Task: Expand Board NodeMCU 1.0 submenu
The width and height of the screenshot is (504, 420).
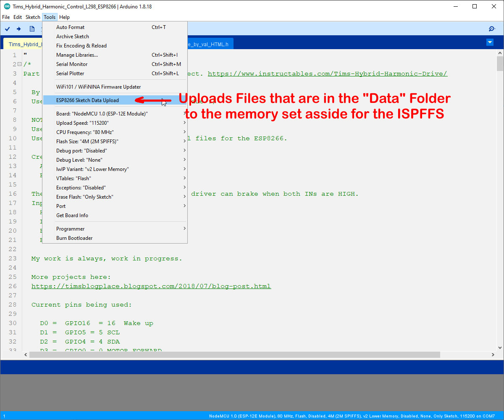Action: pyautogui.click(x=115, y=114)
